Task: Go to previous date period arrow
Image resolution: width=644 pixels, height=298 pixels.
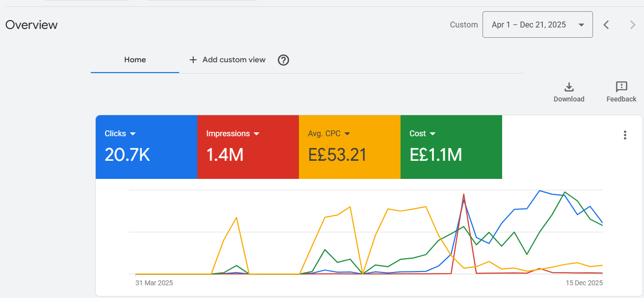Action: 606,25
